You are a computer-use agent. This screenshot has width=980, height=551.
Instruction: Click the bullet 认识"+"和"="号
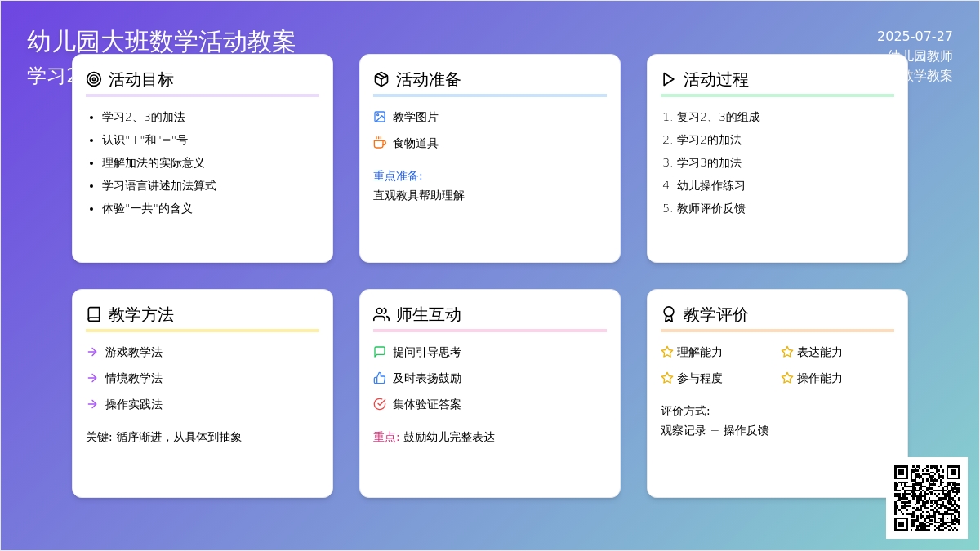[x=145, y=140]
